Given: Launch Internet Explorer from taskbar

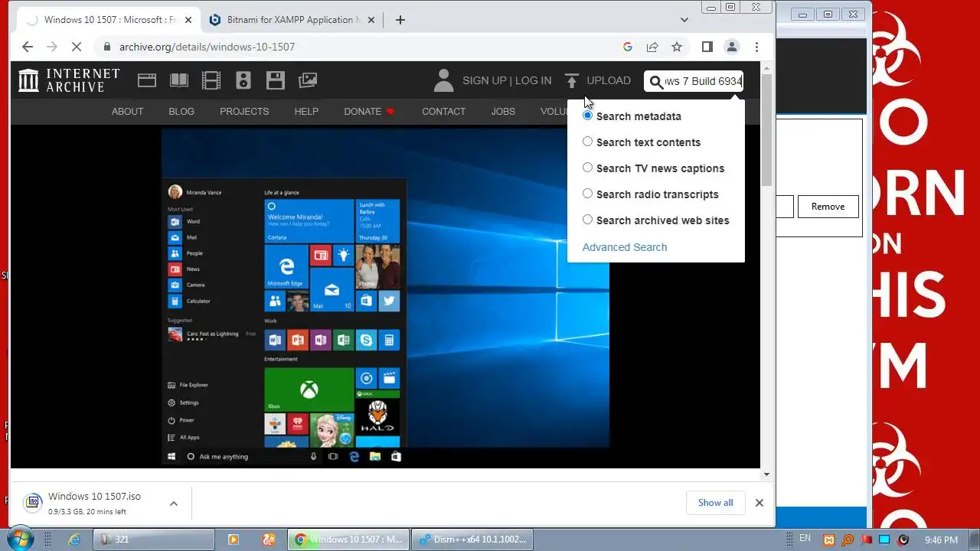Looking at the screenshot, I should pos(74,540).
